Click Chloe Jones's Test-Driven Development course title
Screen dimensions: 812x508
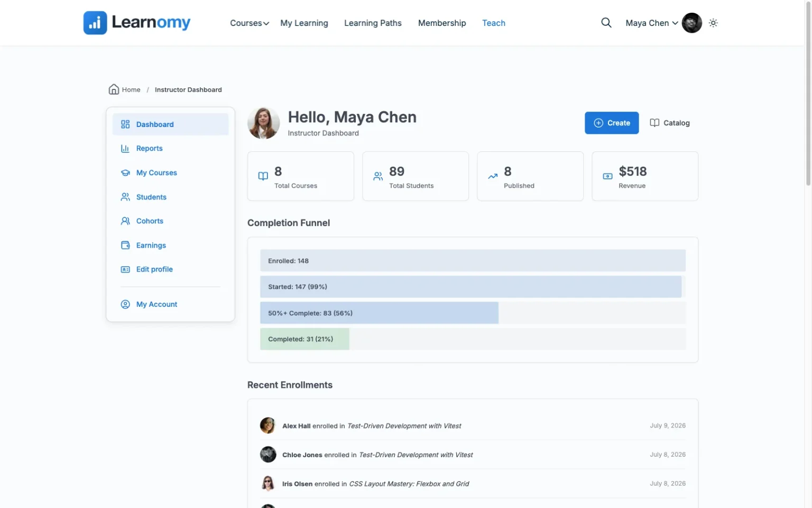(x=416, y=455)
